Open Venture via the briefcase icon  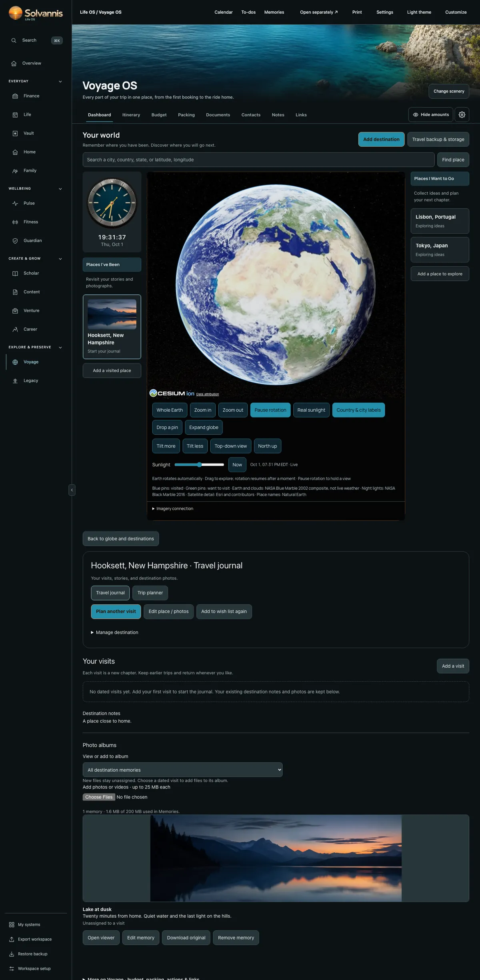[15, 311]
